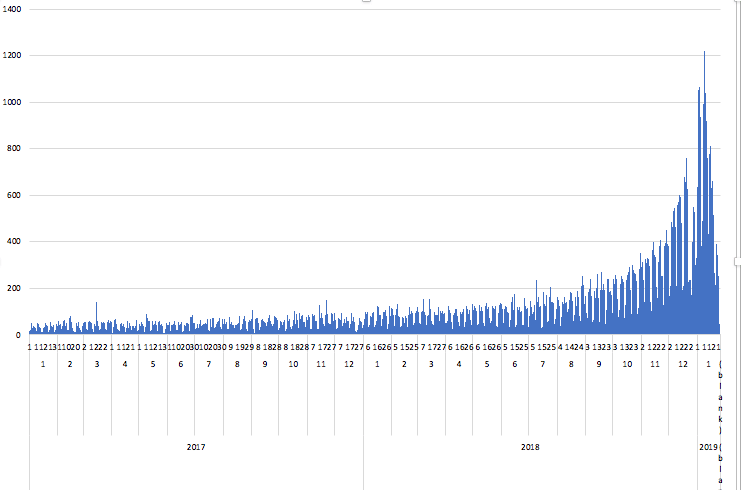
Task: Select the 400 axis label
Action: point(15,242)
